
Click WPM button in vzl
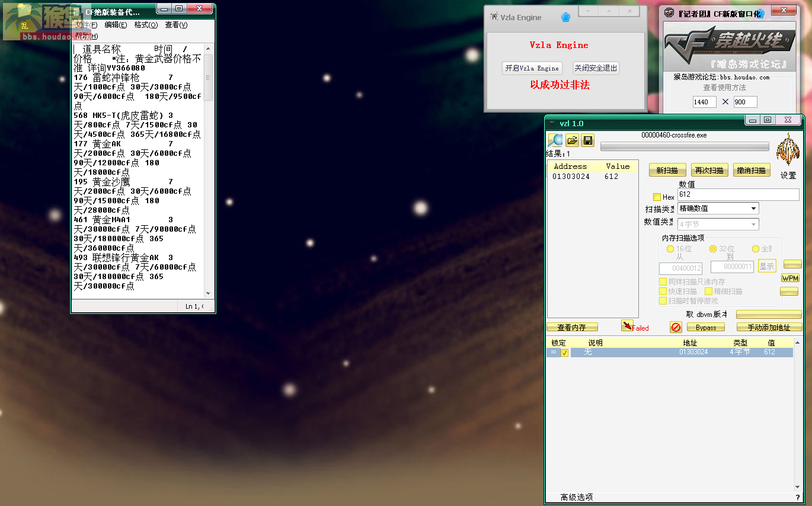(x=791, y=278)
